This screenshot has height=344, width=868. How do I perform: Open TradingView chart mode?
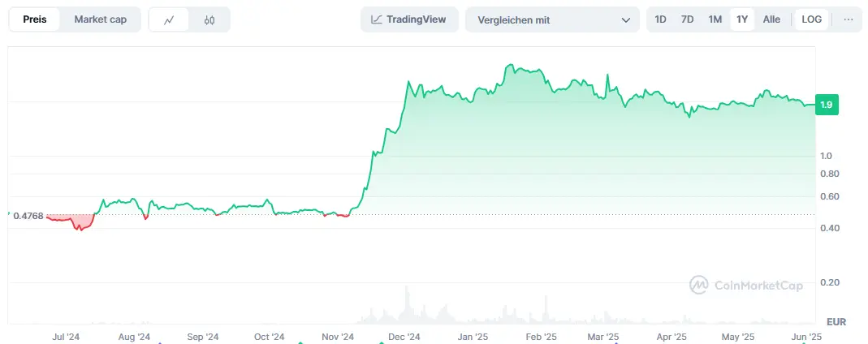pyautogui.click(x=408, y=19)
